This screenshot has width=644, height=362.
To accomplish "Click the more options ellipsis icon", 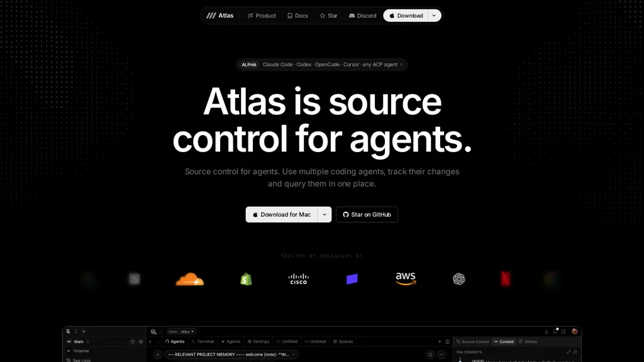I will pyautogui.click(x=441, y=354).
